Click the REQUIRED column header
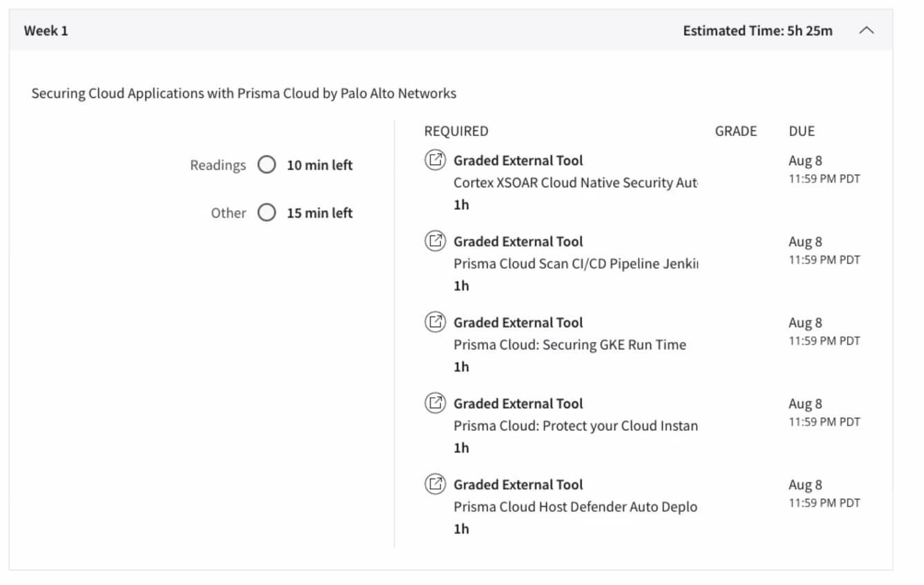 click(x=456, y=131)
